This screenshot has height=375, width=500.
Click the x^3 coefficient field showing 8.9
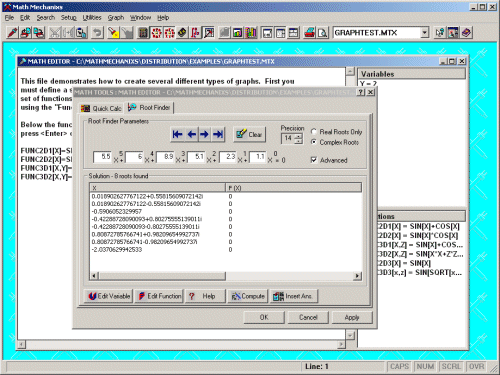(165, 157)
